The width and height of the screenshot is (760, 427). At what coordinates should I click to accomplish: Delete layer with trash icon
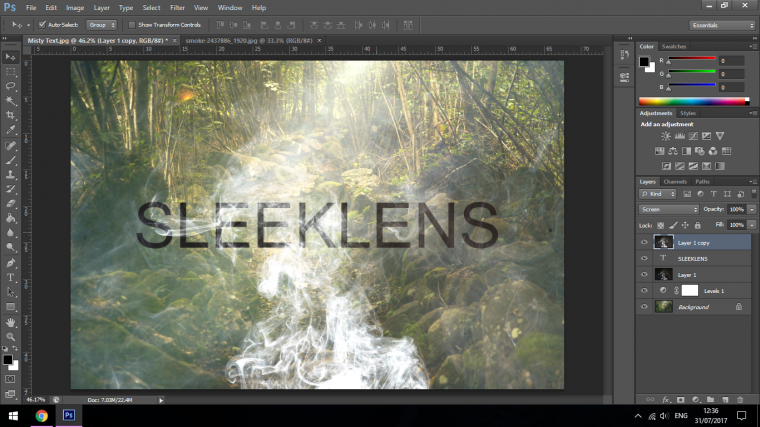pyautogui.click(x=740, y=400)
